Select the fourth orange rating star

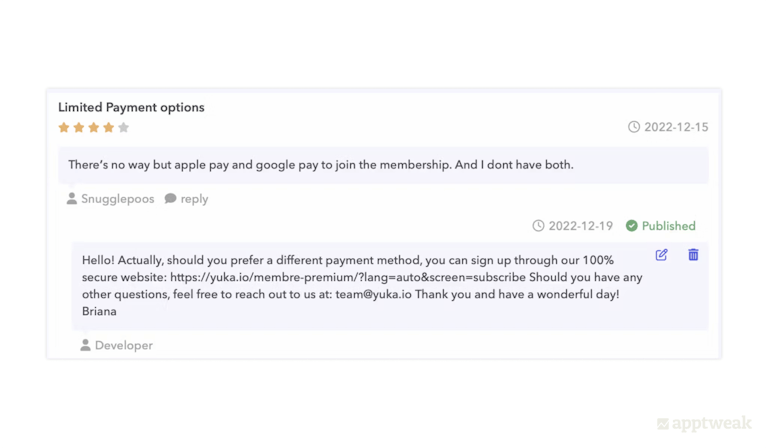(109, 128)
